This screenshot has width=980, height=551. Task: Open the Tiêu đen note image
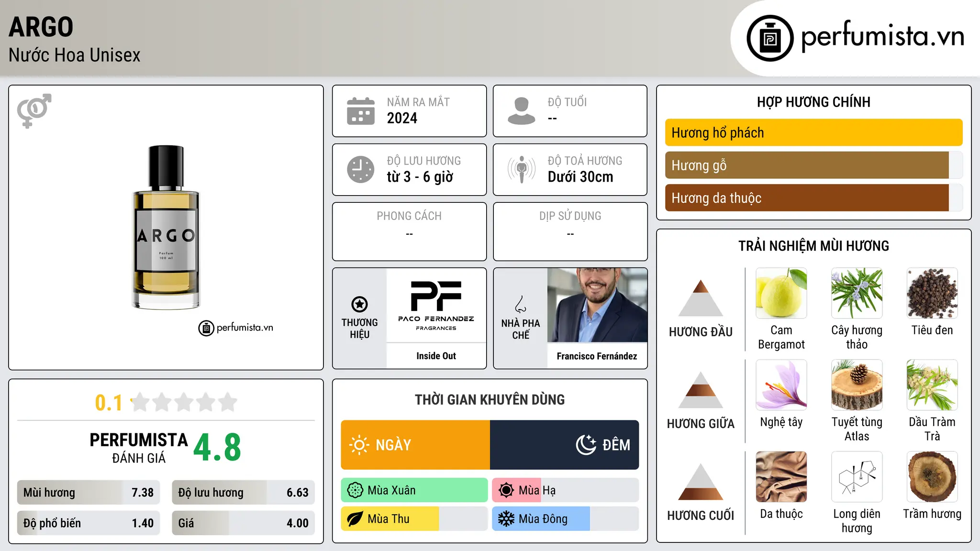932,293
